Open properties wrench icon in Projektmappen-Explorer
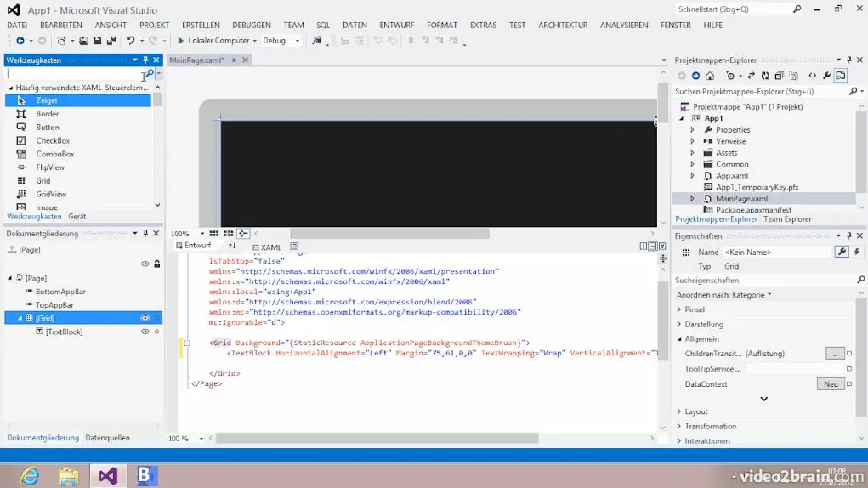Screen dimensions: 868x488 [x=826, y=76]
